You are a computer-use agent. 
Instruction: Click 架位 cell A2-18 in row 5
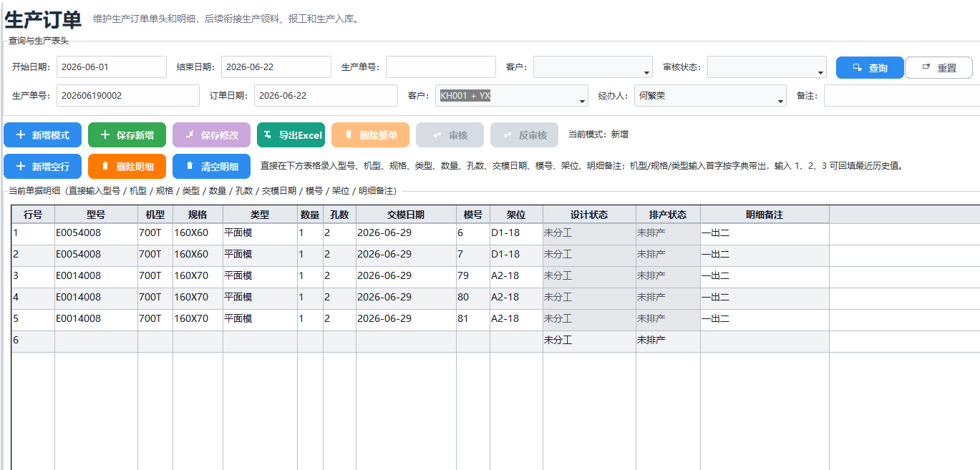[516, 320]
